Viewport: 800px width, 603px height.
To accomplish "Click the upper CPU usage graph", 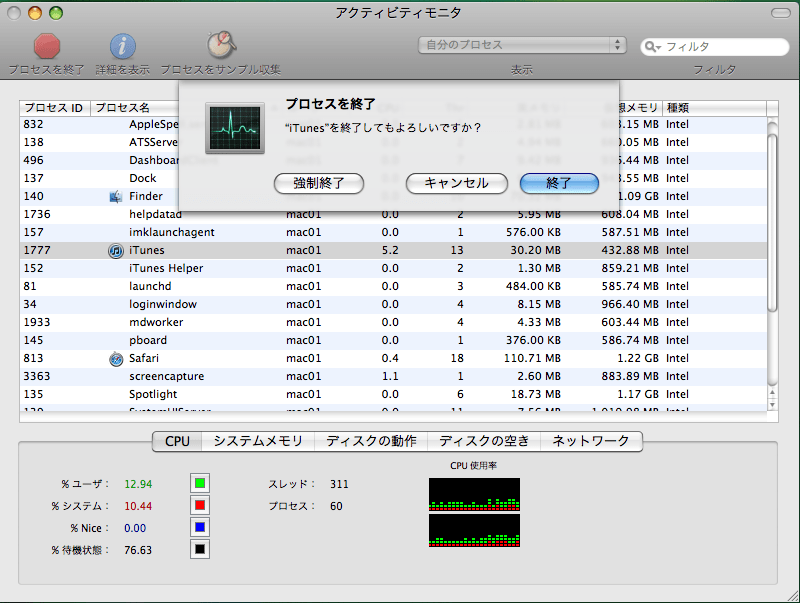I will [474, 494].
